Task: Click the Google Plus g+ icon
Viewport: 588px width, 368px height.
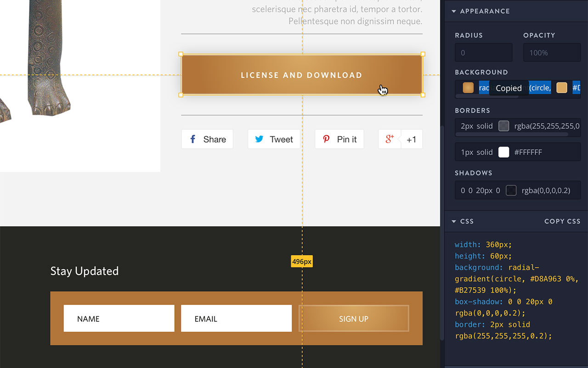Action: point(390,139)
